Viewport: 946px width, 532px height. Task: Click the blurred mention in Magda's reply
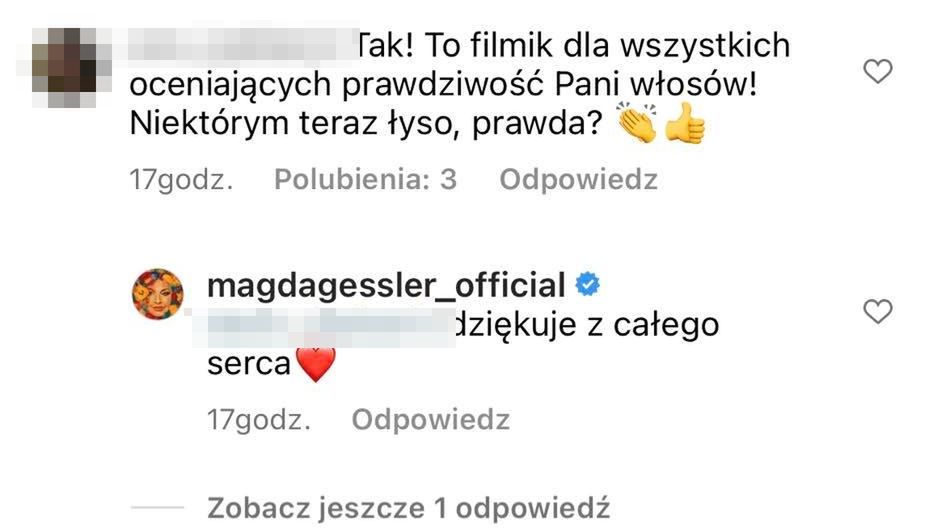coord(326,327)
